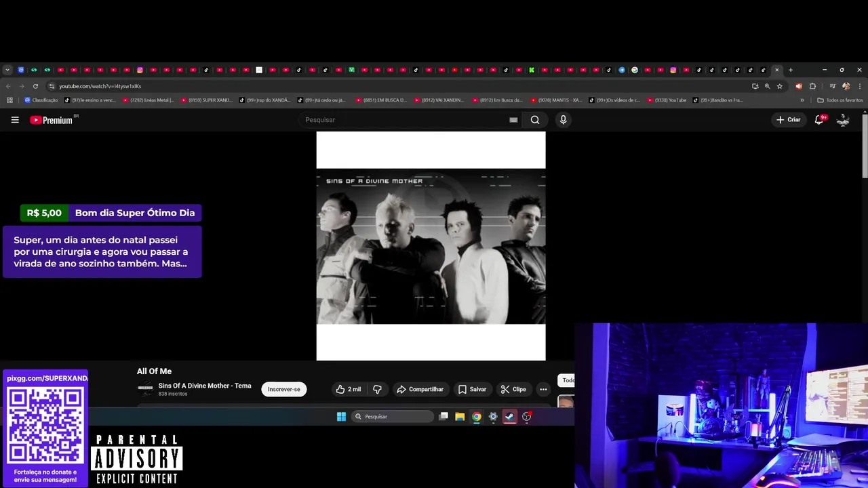Open Chrome extensions puzzle icon
Screen dimensions: 868x488
pos(812,86)
